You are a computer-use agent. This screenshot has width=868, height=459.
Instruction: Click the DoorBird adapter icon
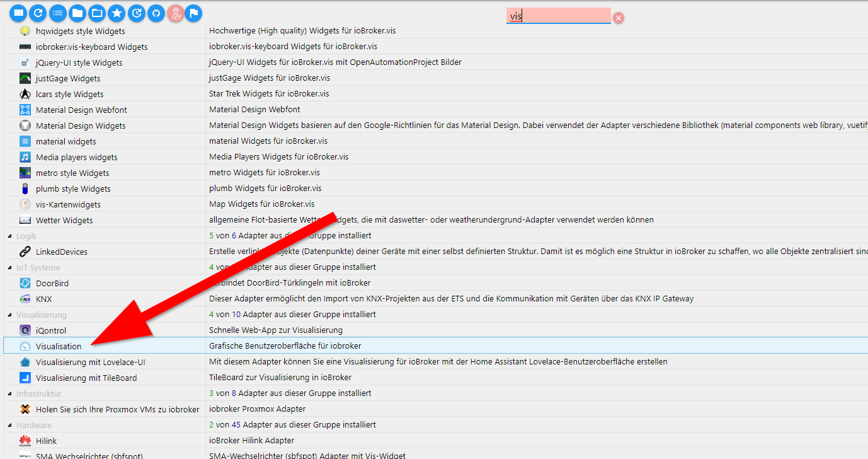(x=25, y=283)
